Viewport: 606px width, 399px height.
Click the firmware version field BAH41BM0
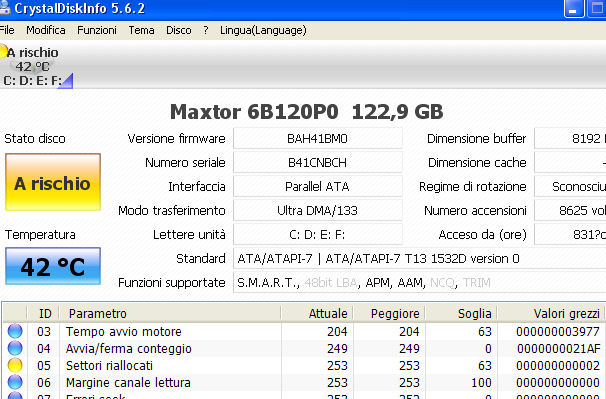(x=317, y=138)
